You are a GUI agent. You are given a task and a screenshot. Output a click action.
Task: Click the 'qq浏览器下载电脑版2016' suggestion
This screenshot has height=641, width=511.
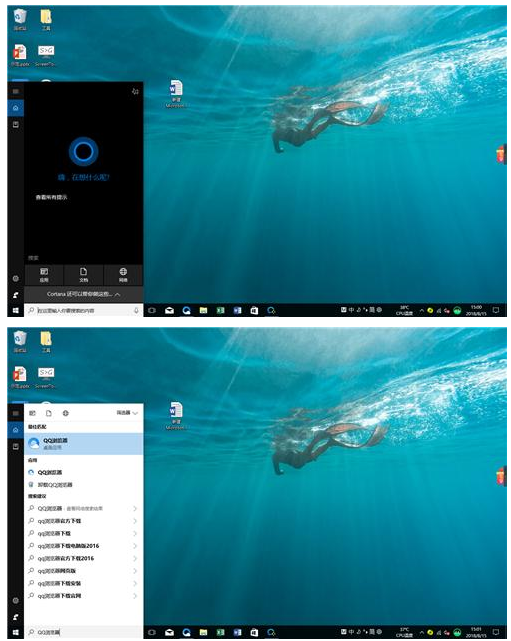click(83, 546)
